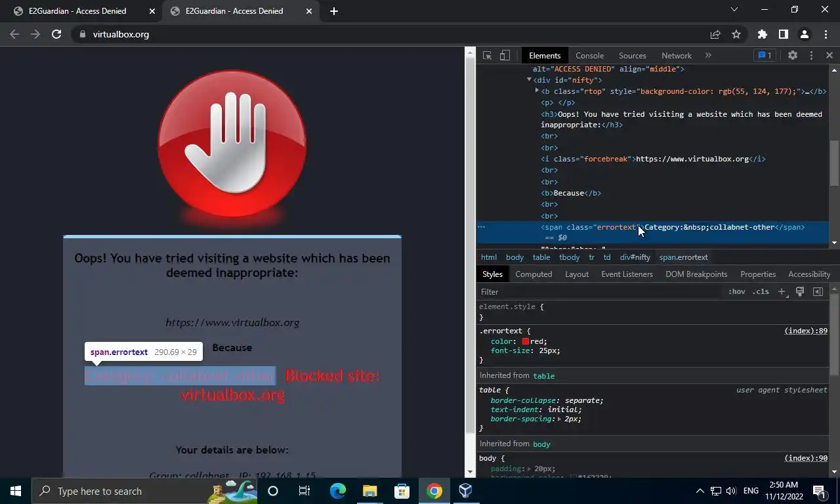
Task: Open File Explorer from taskbar
Action: point(369,491)
